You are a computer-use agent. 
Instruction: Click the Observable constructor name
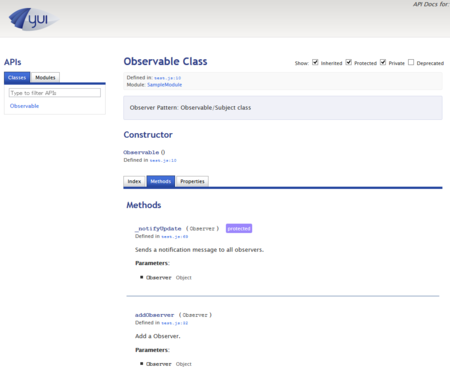[x=141, y=152]
